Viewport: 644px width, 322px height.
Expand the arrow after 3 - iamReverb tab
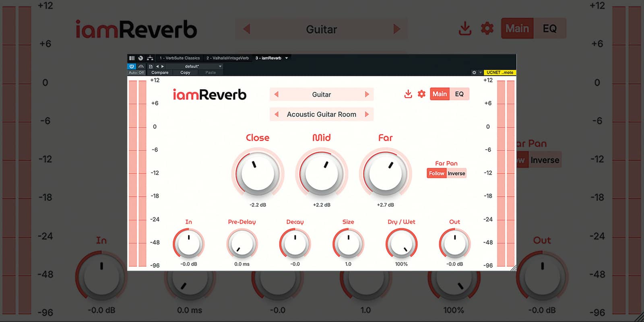[287, 58]
